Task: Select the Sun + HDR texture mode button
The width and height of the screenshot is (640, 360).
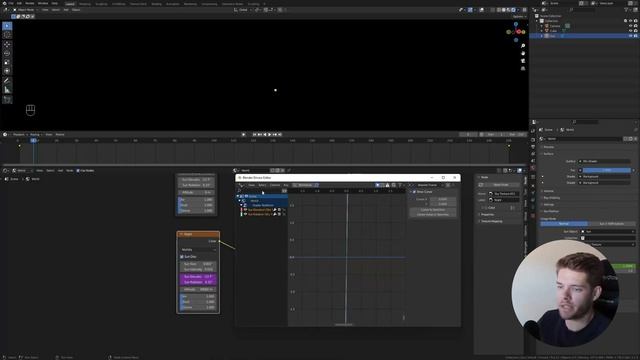Action: click(611, 224)
